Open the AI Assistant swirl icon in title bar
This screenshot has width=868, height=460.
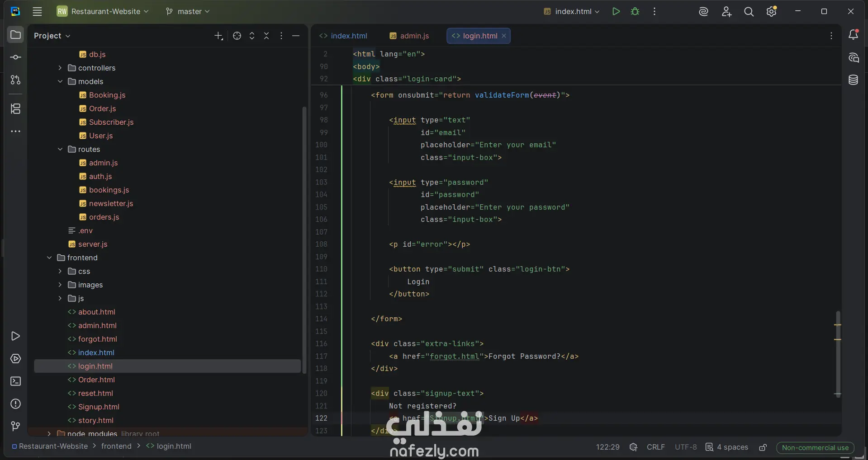pos(703,12)
